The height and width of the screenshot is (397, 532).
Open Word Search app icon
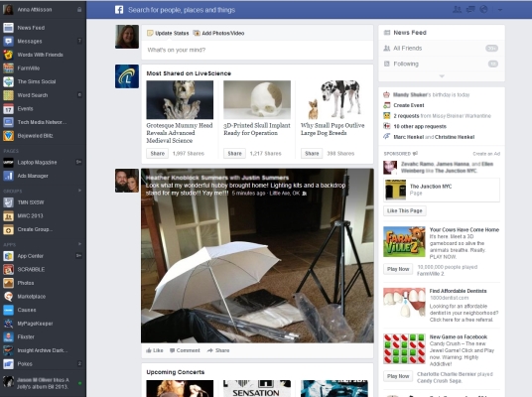point(8,95)
